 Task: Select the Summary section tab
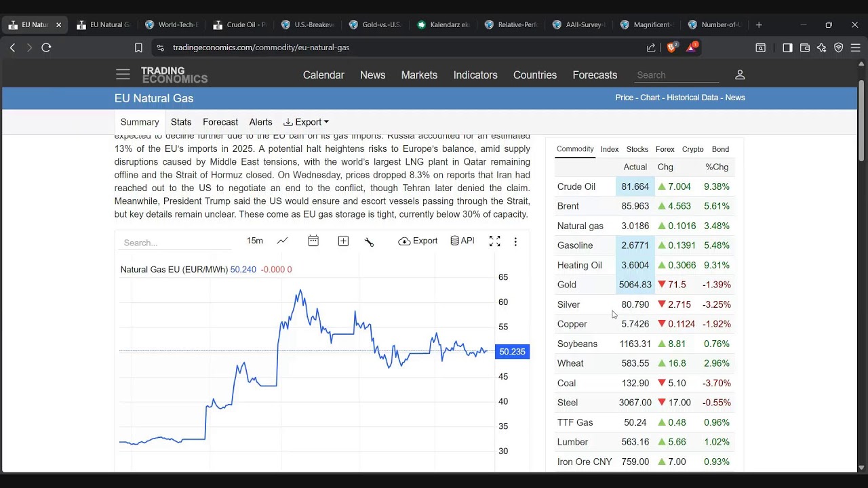click(140, 122)
